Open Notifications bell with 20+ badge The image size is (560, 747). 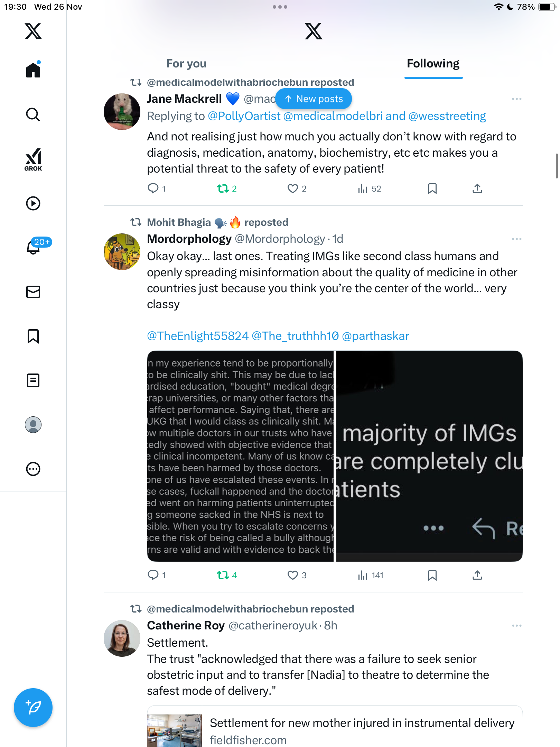[34, 247]
